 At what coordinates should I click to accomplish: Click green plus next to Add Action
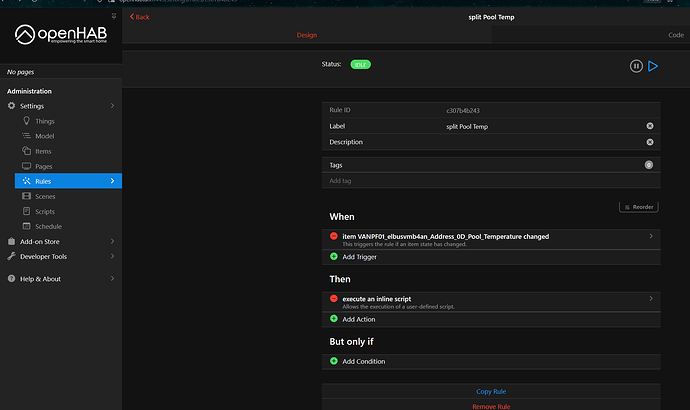tap(334, 319)
